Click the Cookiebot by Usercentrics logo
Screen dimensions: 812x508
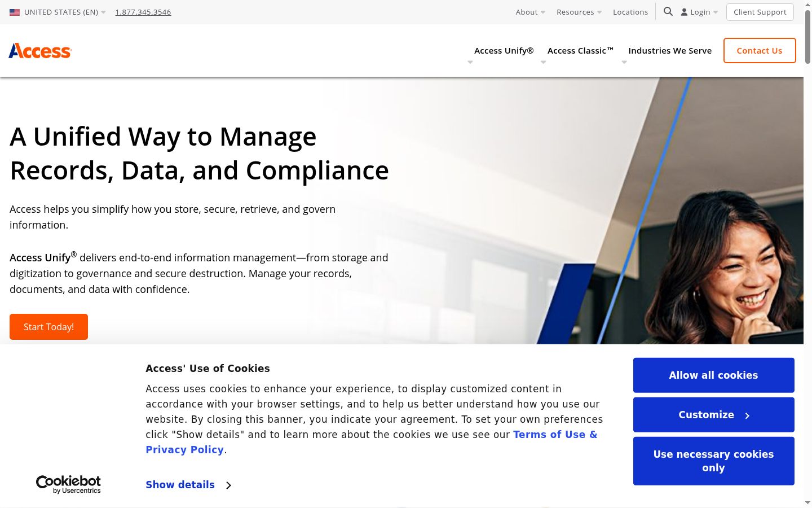pos(68,484)
